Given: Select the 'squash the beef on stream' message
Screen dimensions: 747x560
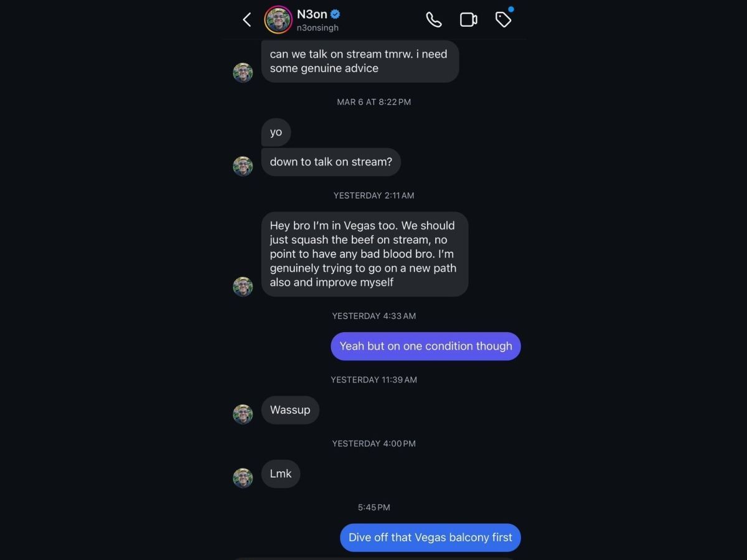Looking at the screenshot, I should (364, 254).
